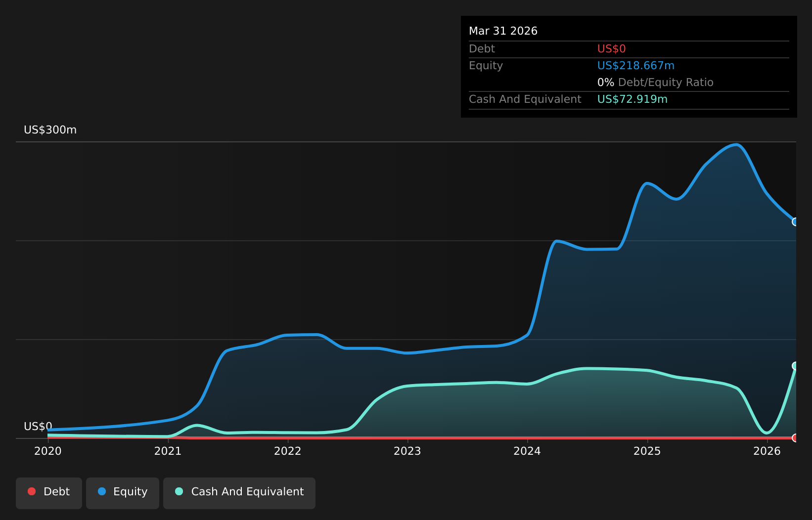Screen dimensions: 812x520
Task: Toggle the Debt legend button
Action: (49, 493)
